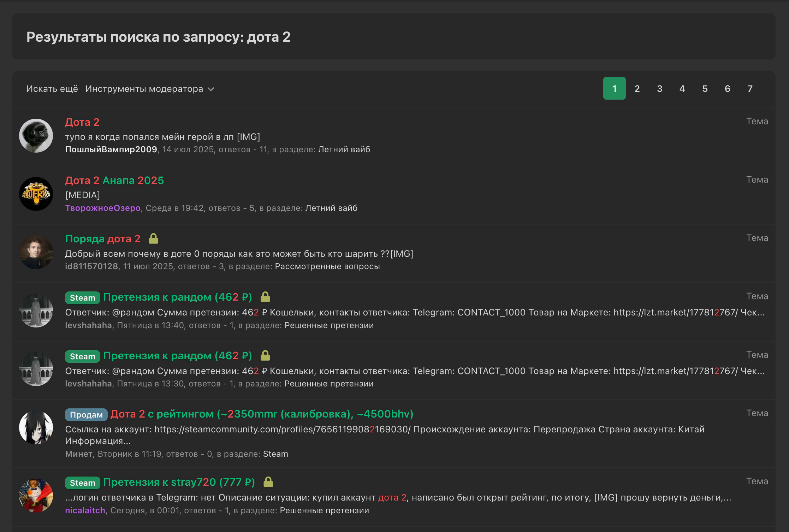Screen dimensions: 789x532
Task: Click the chevron arrow after Инструменты модератора
Action: [211, 89]
